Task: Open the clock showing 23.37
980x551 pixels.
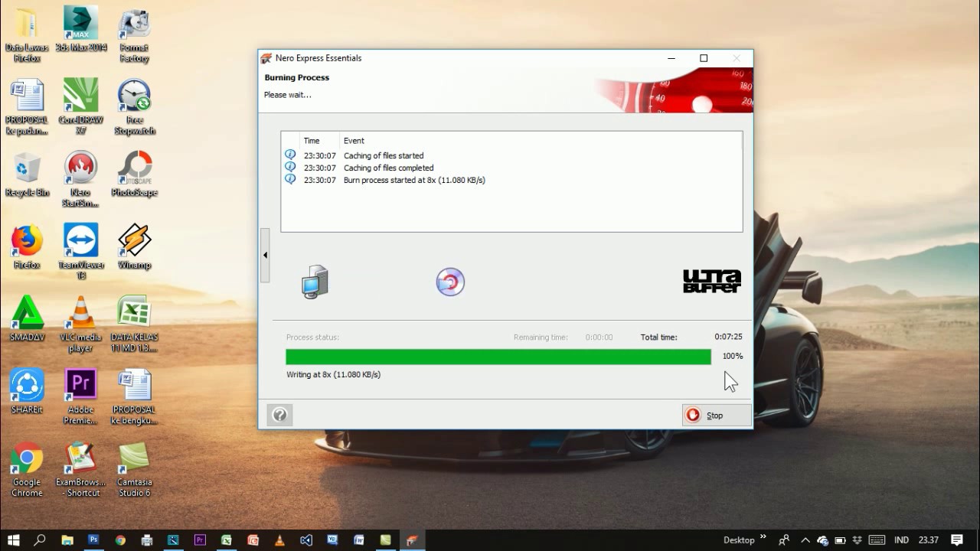Action: point(929,540)
